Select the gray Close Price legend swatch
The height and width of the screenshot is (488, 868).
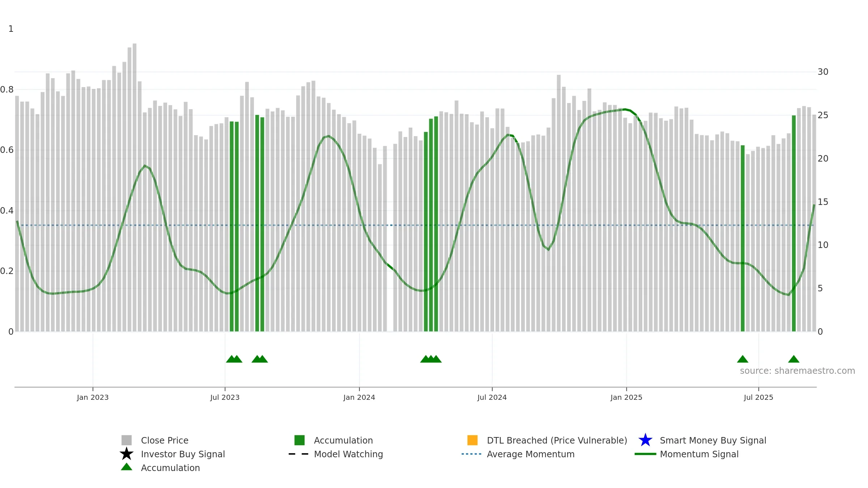127,440
